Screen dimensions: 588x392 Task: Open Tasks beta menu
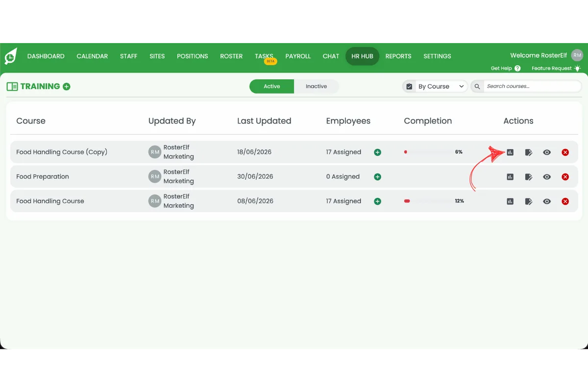pyautogui.click(x=265, y=57)
